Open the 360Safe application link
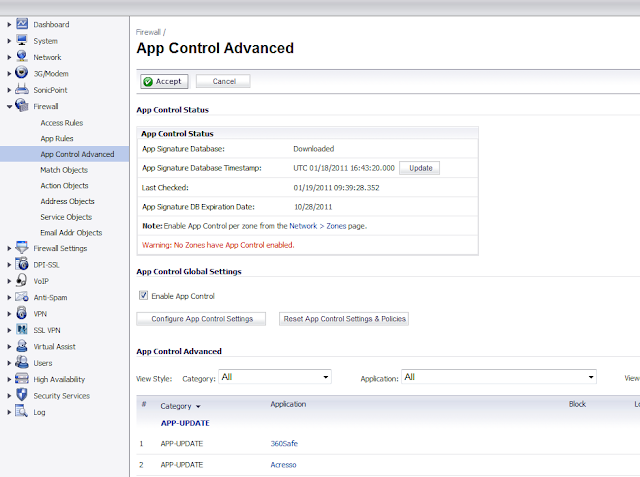This screenshot has width=640, height=477. pos(284,443)
